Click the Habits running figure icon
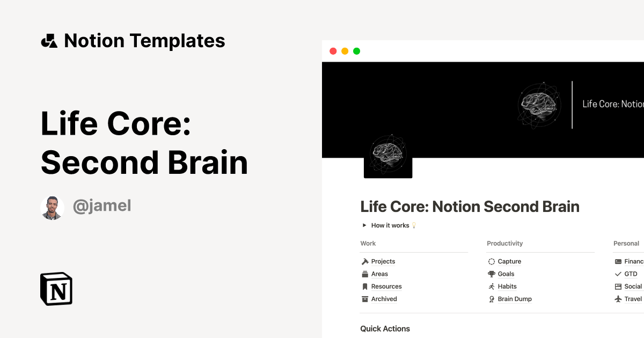 [x=492, y=286]
